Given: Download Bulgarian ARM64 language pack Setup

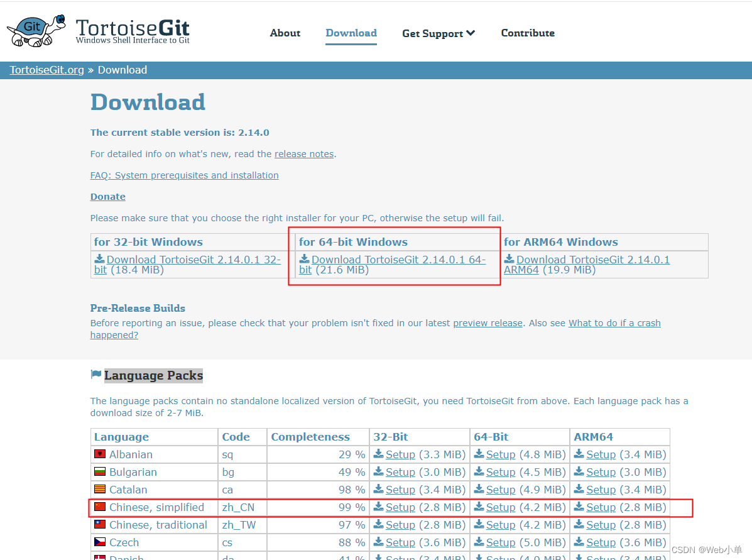Looking at the screenshot, I should (x=601, y=472).
